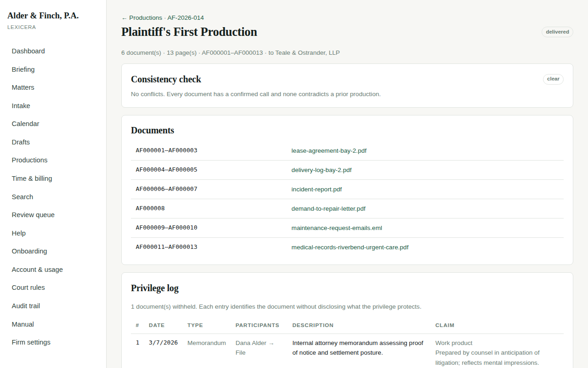Click the Privilege log heading
The width and height of the screenshot is (588, 368).
155,288
